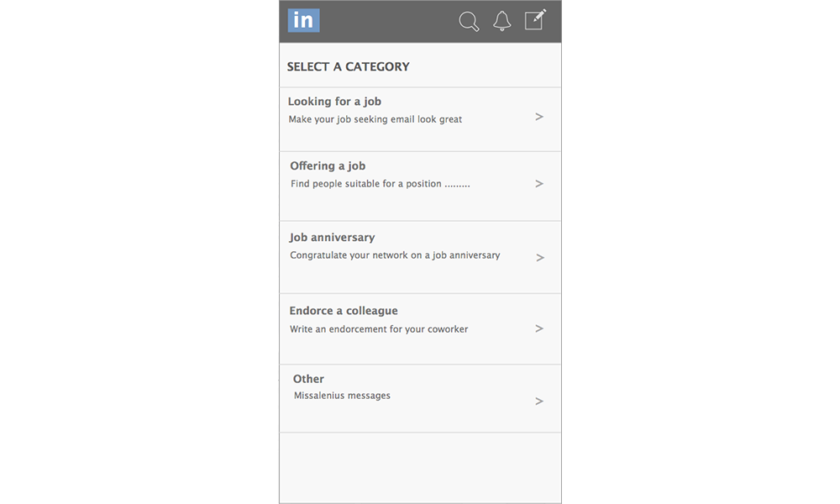Expand the Other category chevron
Image resolution: width=840 pixels, height=504 pixels.
point(539,402)
